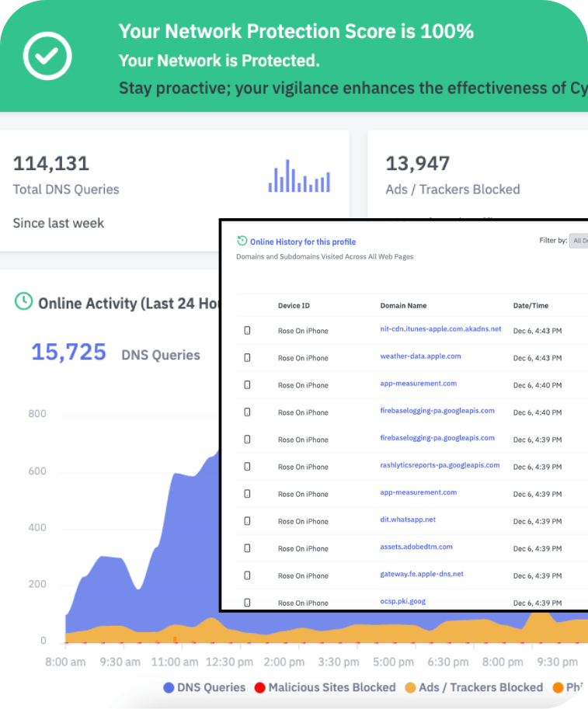This screenshot has width=588, height=709.
Task: Open the nit-cdn.itunes-apple.com.akadns.net domain link
Action: (440, 329)
